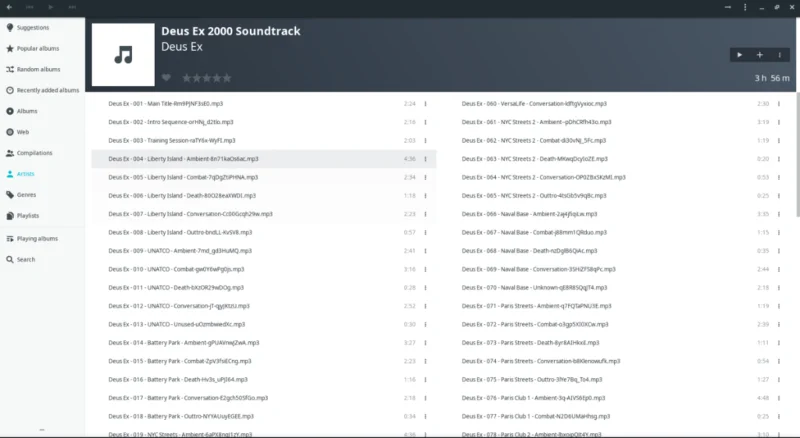Click the back arrow in the header bar
Image resolution: width=800 pixels, height=438 pixels.
click(x=9, y=7)
